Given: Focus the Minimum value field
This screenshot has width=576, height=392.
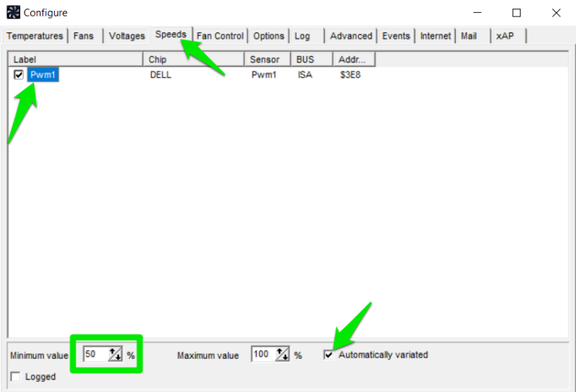Looking at the screenshot, I should pos(96,354).
